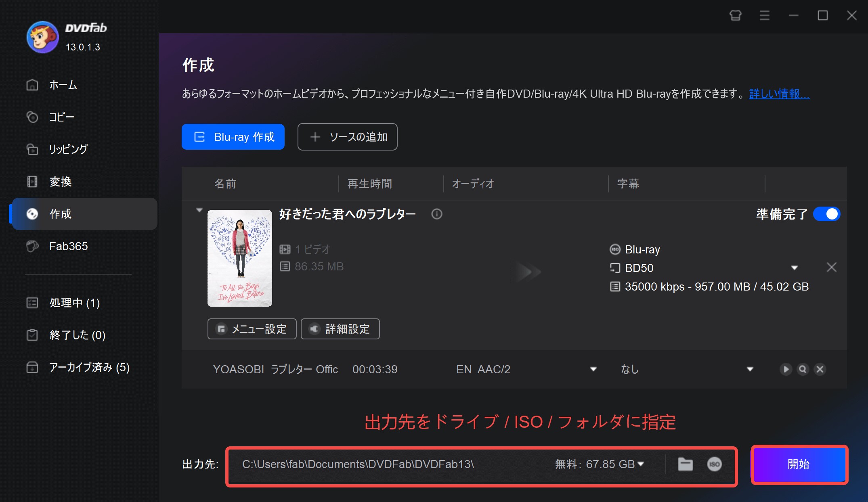Maximize the DVDFab window
The image size is (868, 502).
coord(823,16)
